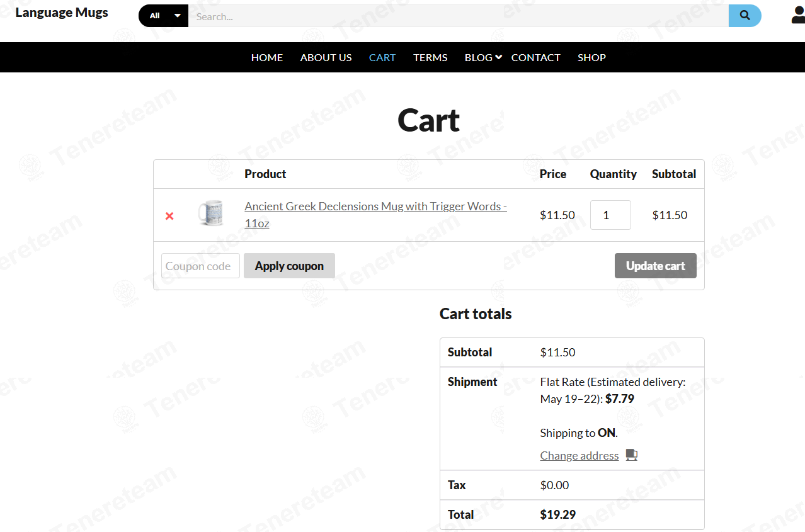Click the Language Mugs site title

62,13
